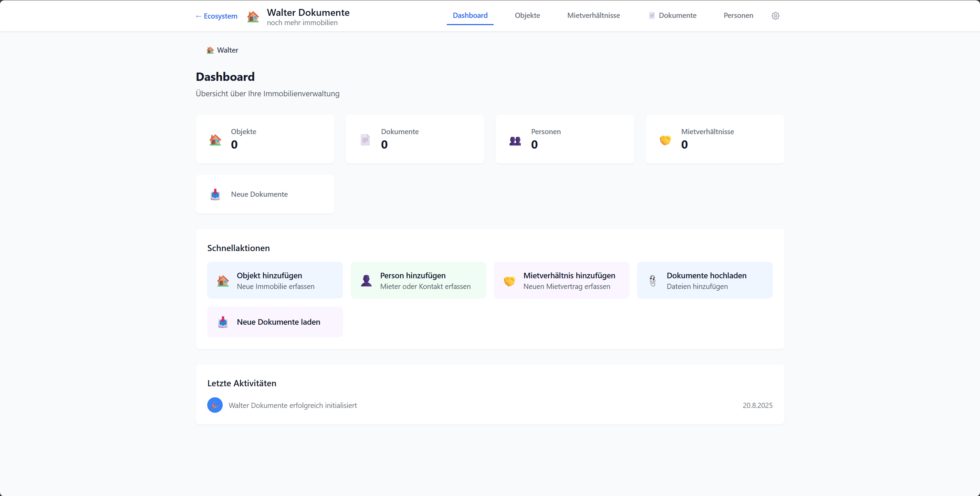
Task: Click the 'noch mehr immobilien' subtitle
Action: tap(303, 23)
